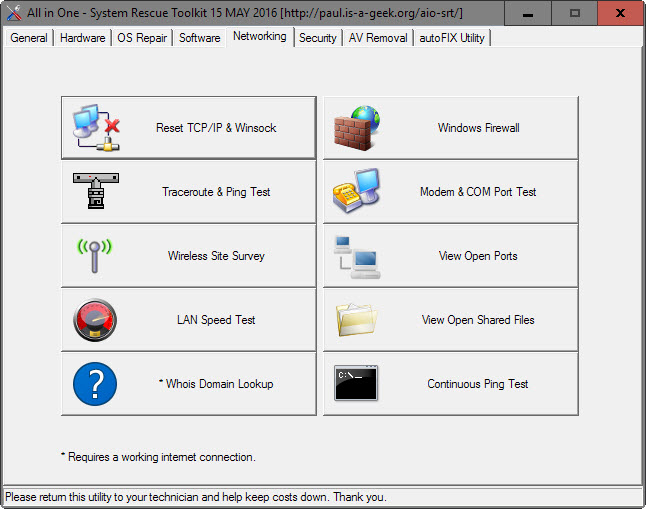Open Windows Firewall settings
Screen dimensions: 646x509
point(451,128)
